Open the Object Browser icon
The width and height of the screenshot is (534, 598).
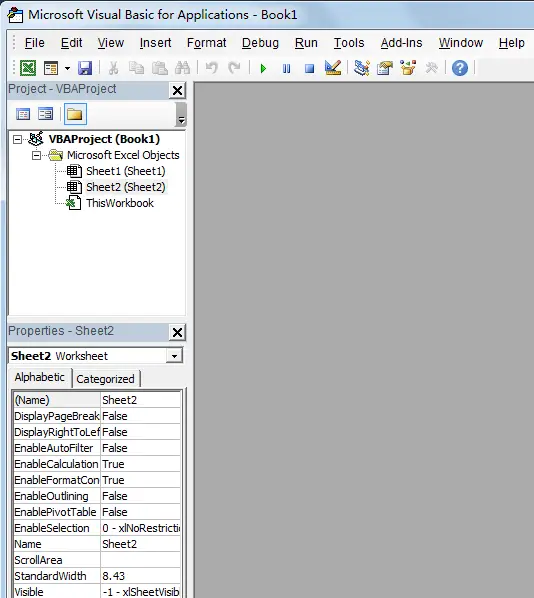408,68
